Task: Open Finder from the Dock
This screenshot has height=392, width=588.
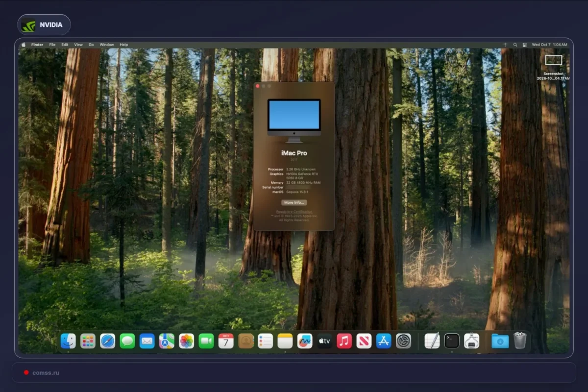Action: click(x=68, y=341)
